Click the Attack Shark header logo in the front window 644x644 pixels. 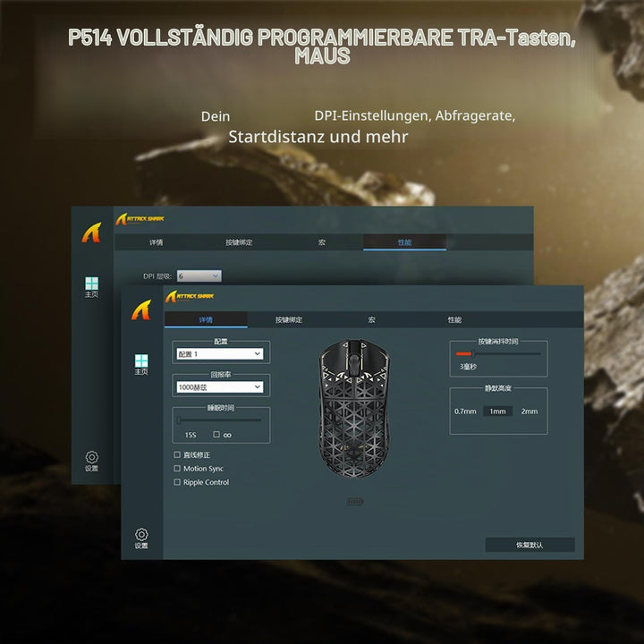pos(190,296)
